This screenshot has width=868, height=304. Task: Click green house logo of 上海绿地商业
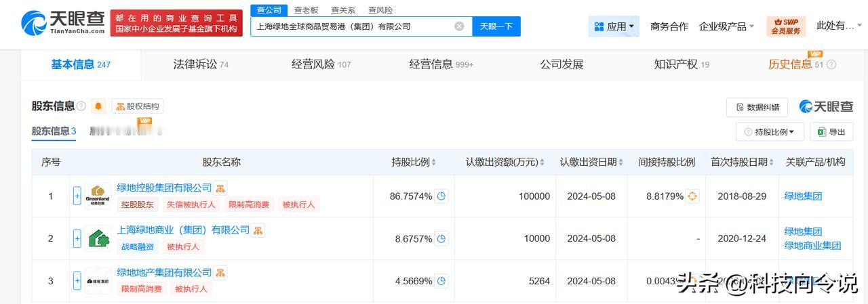click(98, 238)
